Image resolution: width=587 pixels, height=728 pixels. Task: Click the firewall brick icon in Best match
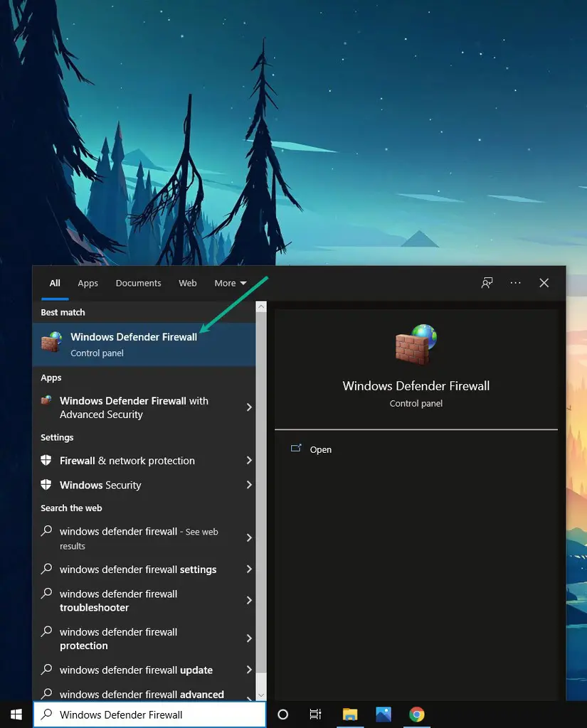pos(51,342)
